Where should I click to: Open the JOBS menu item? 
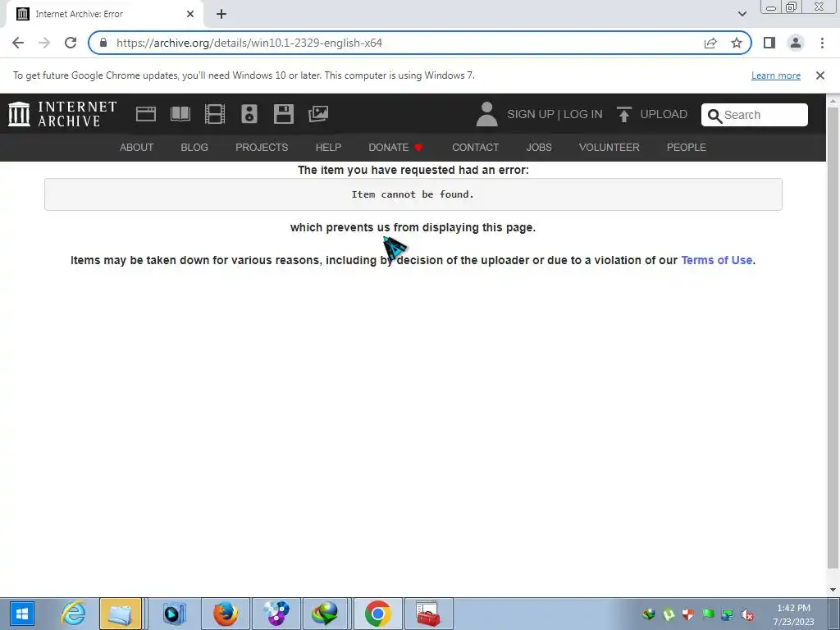click(539, 148)
